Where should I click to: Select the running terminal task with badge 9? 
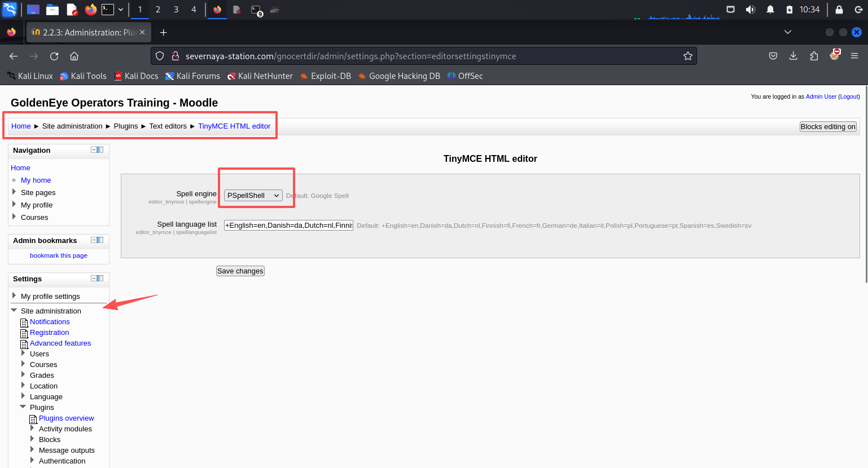pos(256,10)
